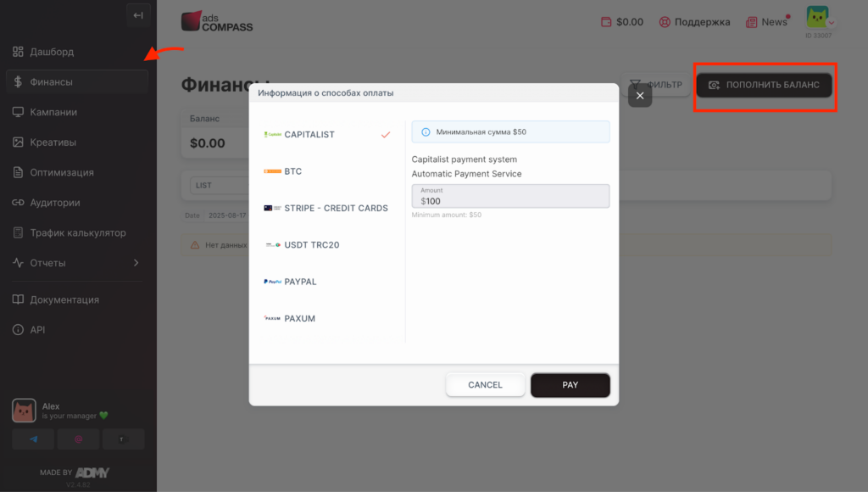Click the 'Информация о способах оплаты' title
Screen dimensions: 868x492
pyautogui.click(x=325, y=93)
